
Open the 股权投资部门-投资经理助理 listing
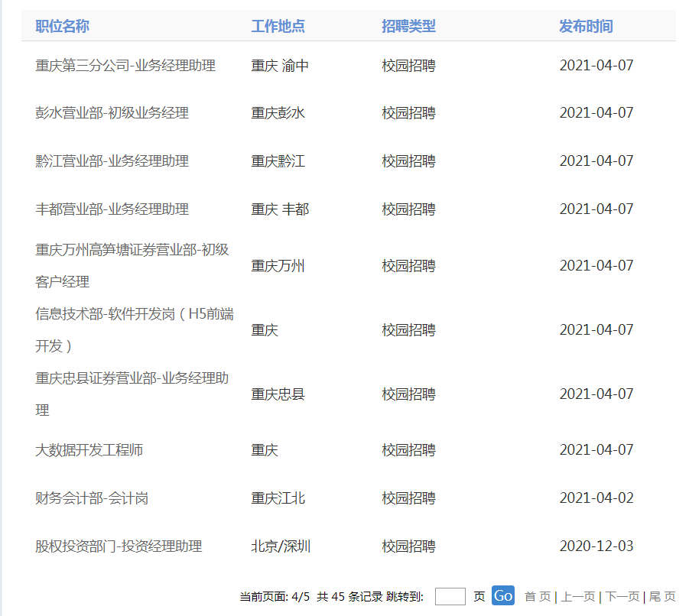119,546
